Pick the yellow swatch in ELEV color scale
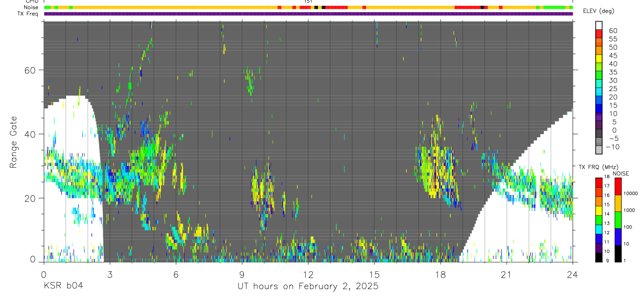 point(599,59)
